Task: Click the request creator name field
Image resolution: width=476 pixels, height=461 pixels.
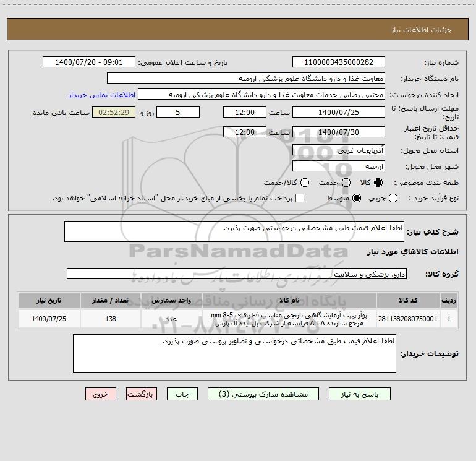Action: point(261,95)
